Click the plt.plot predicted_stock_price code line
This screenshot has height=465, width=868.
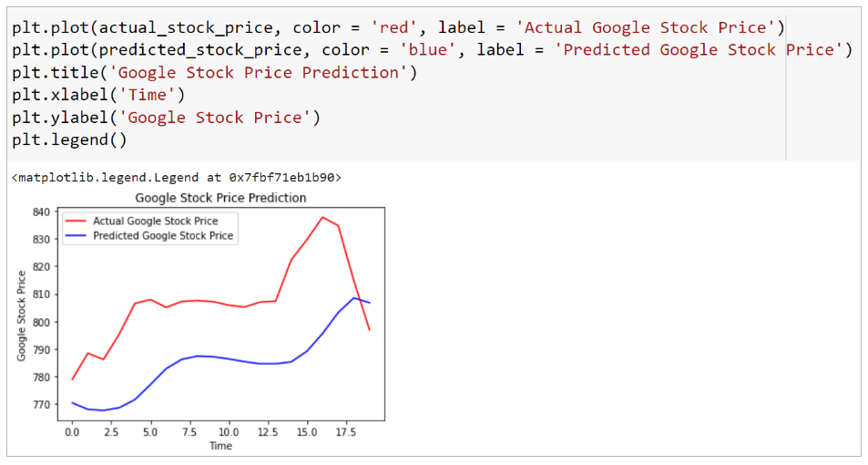click(x=432, y=50)
